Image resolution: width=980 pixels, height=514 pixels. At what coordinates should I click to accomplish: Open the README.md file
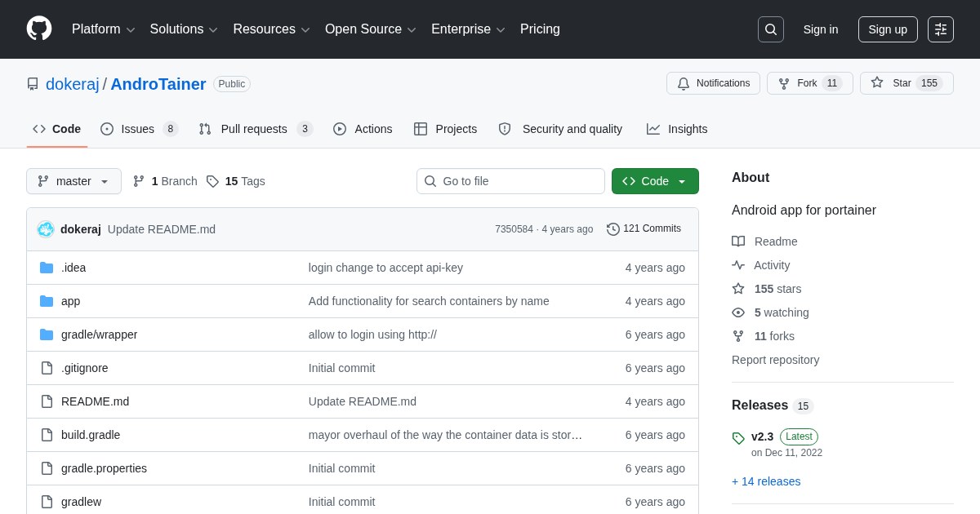pyautogui.click(x=95, y=401)
